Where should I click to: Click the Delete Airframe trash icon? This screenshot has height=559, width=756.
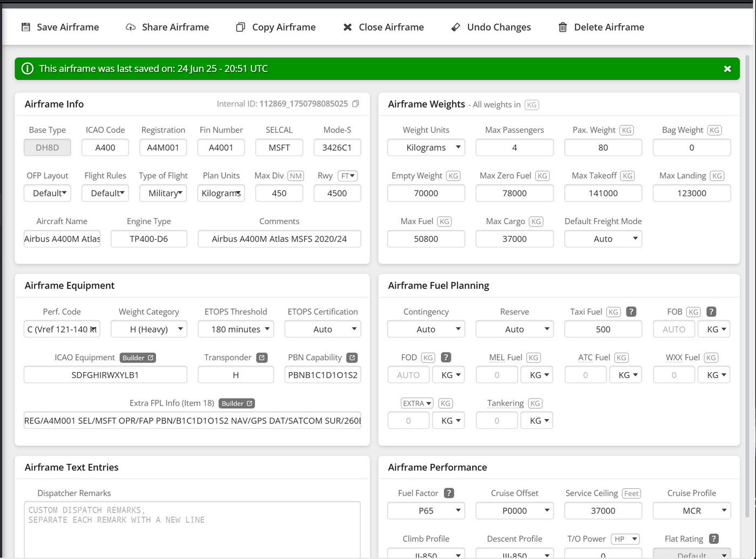(x=563, y=27)
